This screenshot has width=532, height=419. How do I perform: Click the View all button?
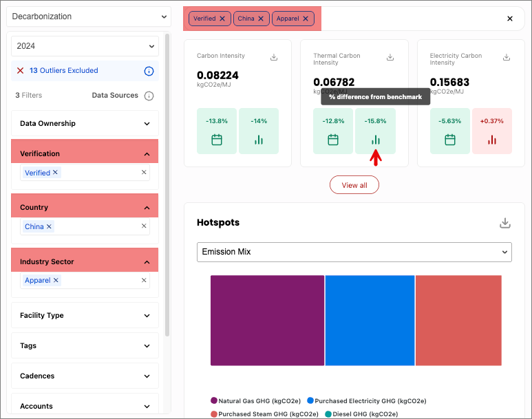point(354,185)
